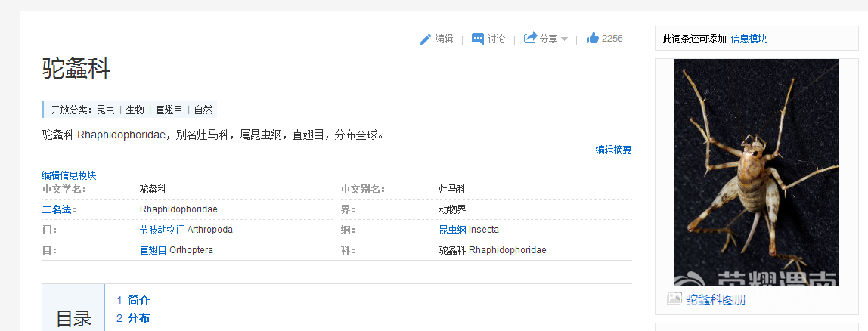Jump to 简介 section in contents
The width and height of the screenshot is (868, 331).
138,300
